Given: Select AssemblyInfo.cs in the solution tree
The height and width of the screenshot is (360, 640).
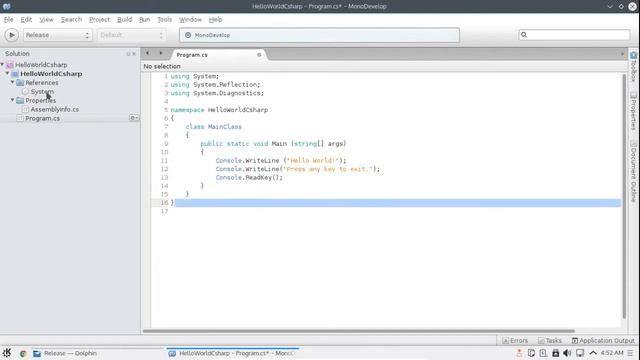Looking at the screenshot, I should pos(55,109).
